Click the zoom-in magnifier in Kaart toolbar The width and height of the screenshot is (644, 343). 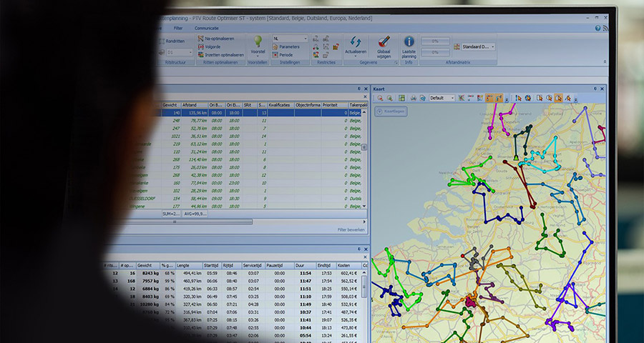(x=381, y=98)
